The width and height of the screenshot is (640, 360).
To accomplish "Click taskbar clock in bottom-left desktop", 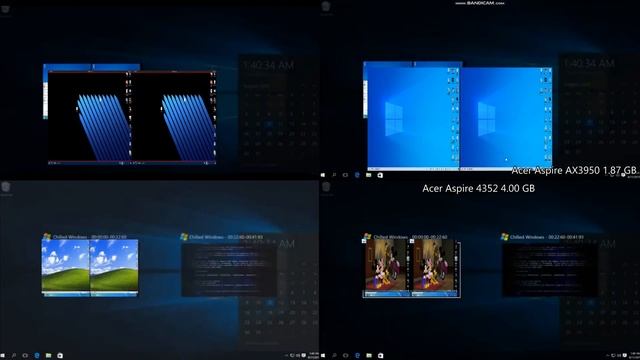I will point(313,356).
